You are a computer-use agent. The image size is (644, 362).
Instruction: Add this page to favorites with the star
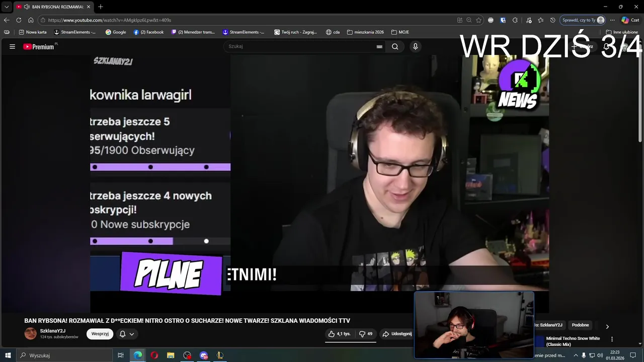pyautogui.click(x=478, y=20)
